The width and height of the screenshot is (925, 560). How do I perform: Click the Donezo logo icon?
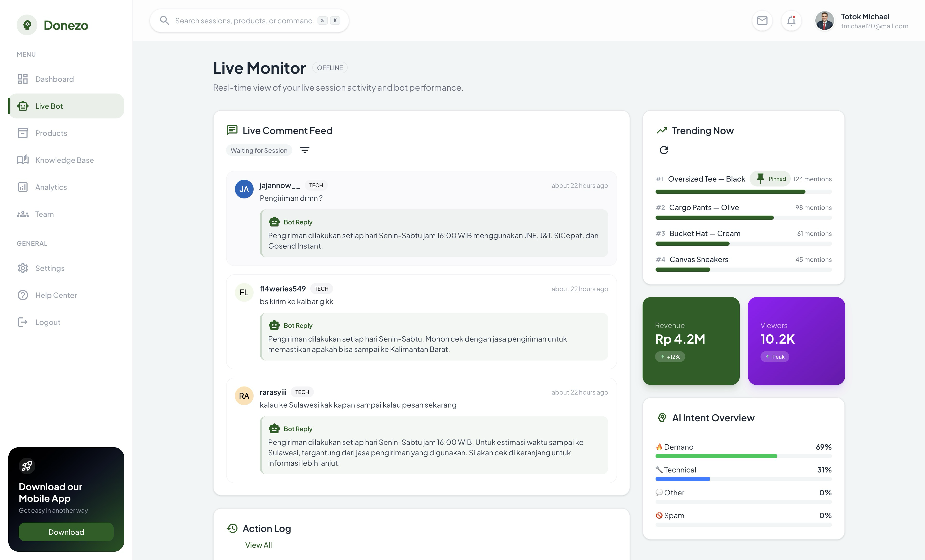click(27, 25)
